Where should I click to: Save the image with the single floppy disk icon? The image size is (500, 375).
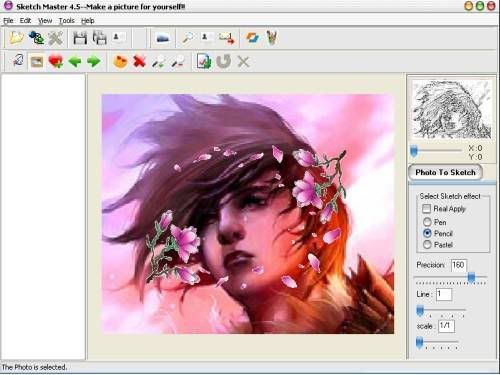pyautogui.click(x=80, y=38)
